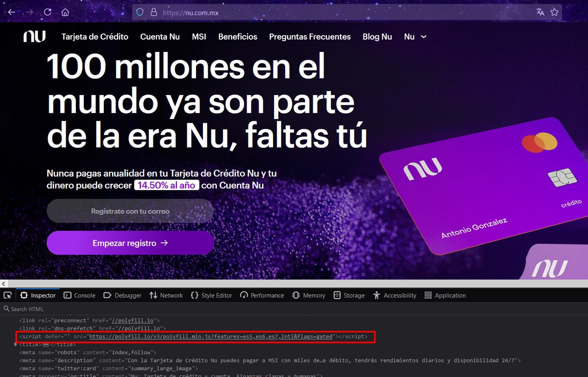This screenshot has height=377, width=588.
Task: Reload the page with the refresh icon
Action: point(48,12)
